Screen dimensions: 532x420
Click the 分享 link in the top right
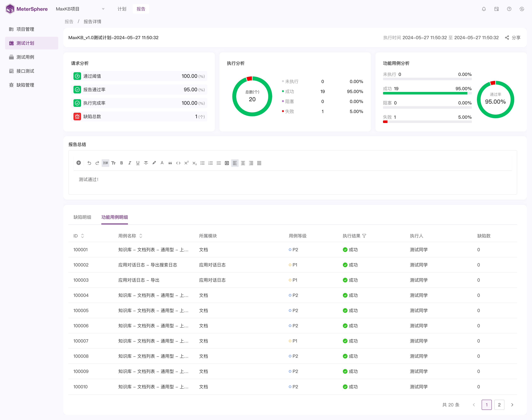(x=516, y=38)
